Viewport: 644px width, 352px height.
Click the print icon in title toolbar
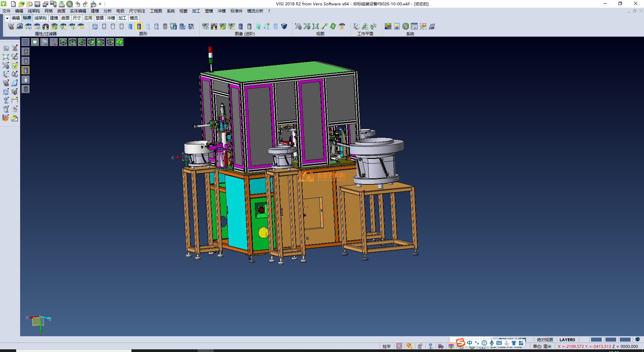coord(62,4)
